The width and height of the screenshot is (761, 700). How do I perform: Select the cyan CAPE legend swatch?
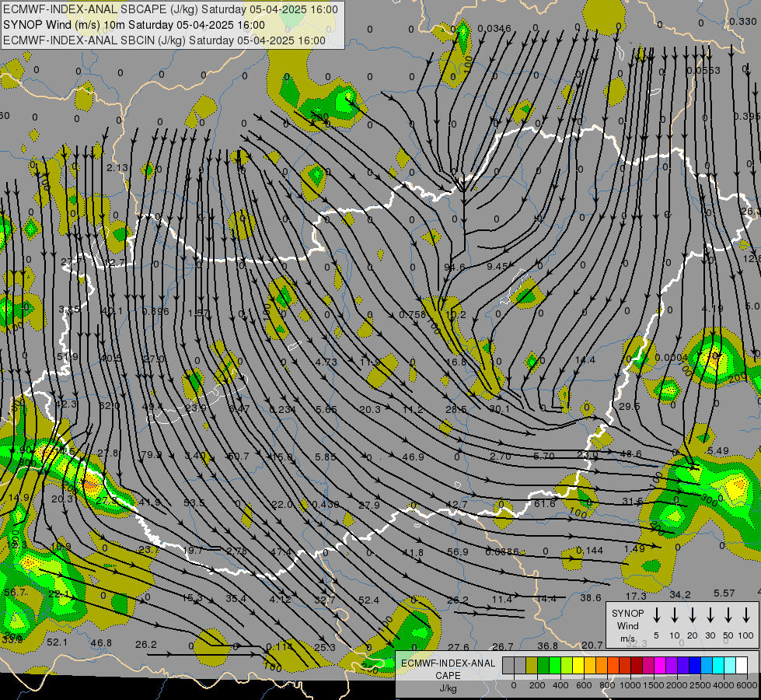click(x=718, y=666)
